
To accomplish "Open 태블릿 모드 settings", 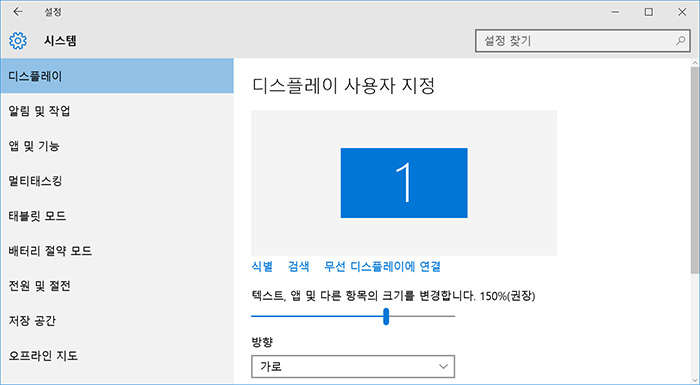I will point(117,216).
